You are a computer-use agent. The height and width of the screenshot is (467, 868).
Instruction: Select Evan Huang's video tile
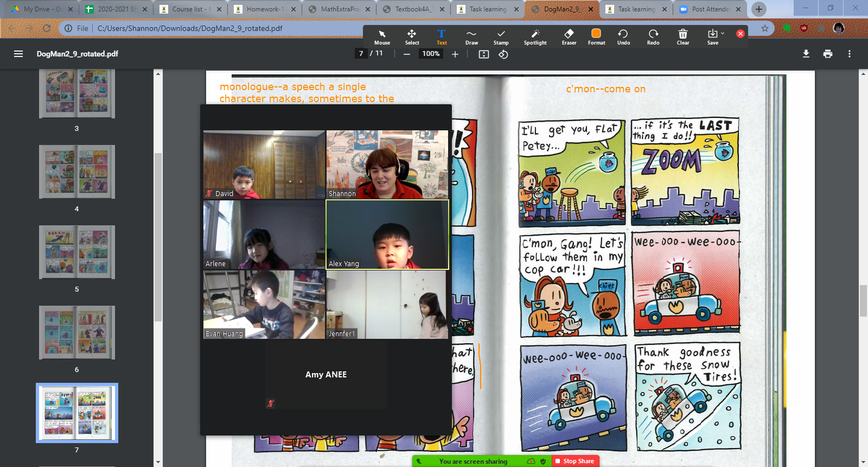[x=264, y=305]
